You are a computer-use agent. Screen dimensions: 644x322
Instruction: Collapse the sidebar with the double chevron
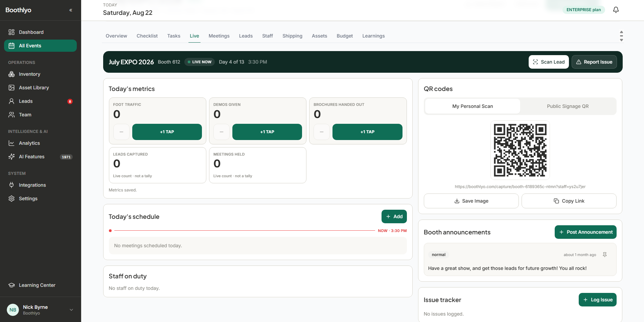point(71,10)
